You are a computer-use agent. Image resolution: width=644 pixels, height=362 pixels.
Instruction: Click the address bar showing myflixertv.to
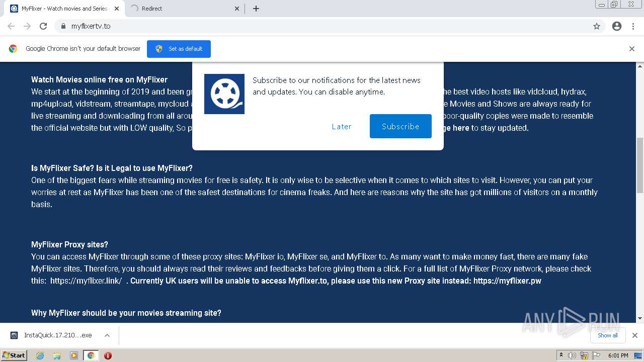click(330, 26)
